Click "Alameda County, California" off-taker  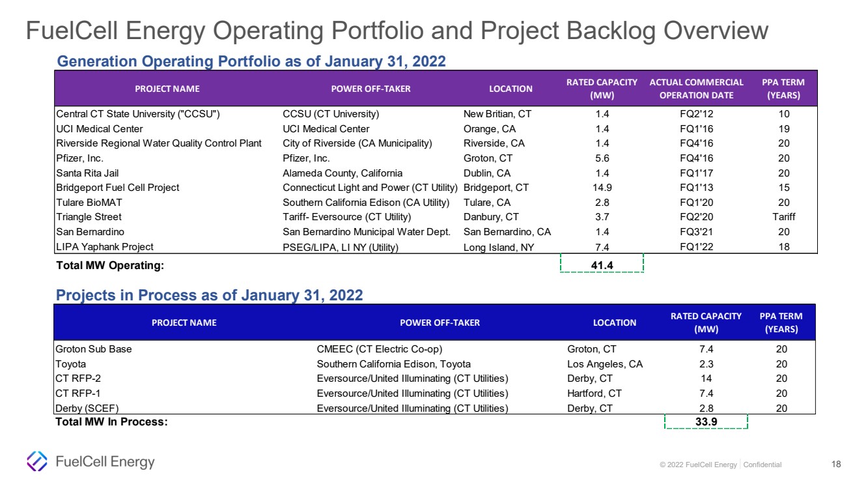click(343, 173)
